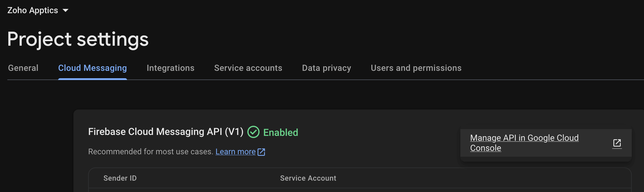Select the Cloud Messaging tab
This screenshot has width=644, height=192.
[92, 68]
